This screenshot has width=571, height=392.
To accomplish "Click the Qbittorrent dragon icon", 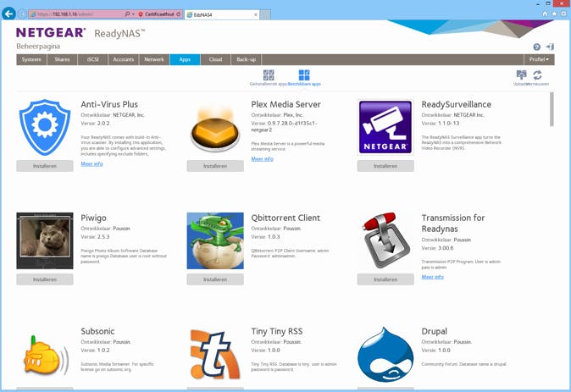I will pyautogui.click(x=215, y=240).
